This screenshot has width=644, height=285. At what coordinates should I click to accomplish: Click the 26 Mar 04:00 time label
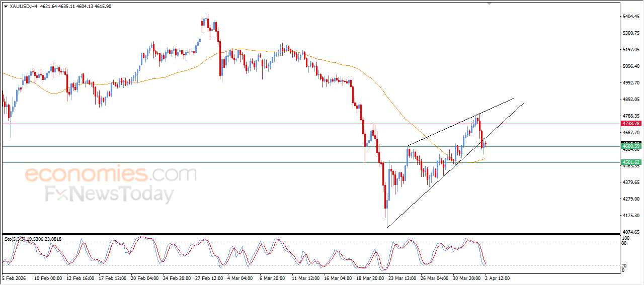coord(434,278)
